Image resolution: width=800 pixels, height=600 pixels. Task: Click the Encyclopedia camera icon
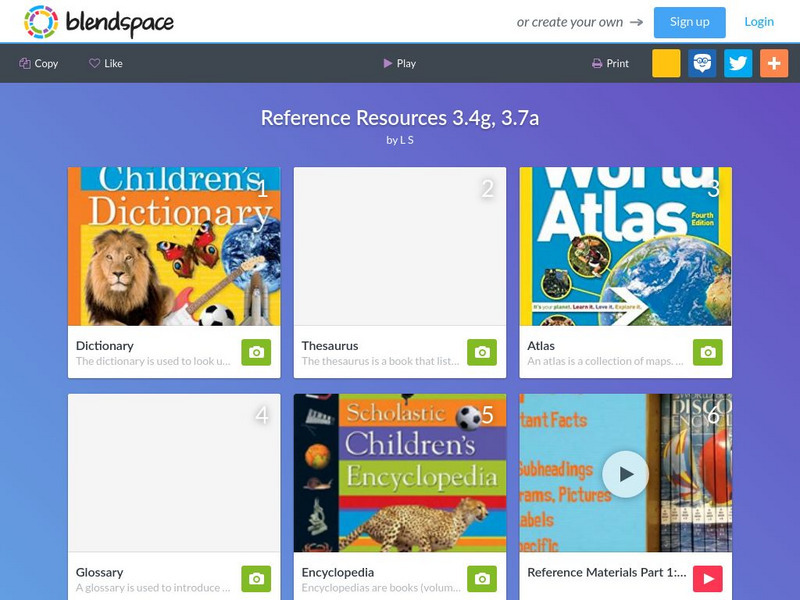pos(482,579)
